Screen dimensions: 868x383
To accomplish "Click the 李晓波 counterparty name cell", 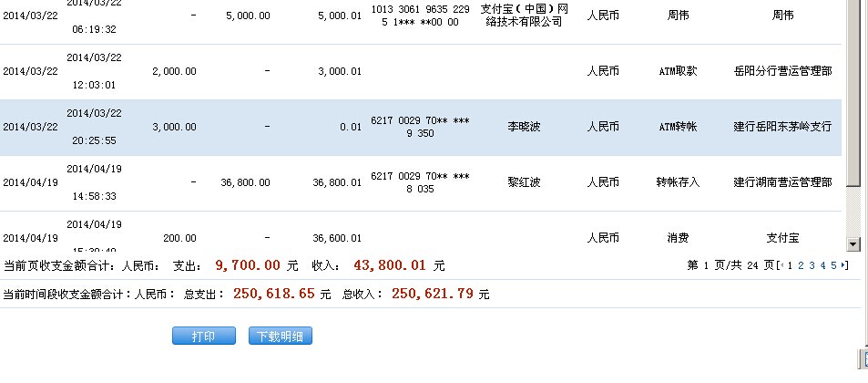I will pyautogui.click(x=524, y=128).
